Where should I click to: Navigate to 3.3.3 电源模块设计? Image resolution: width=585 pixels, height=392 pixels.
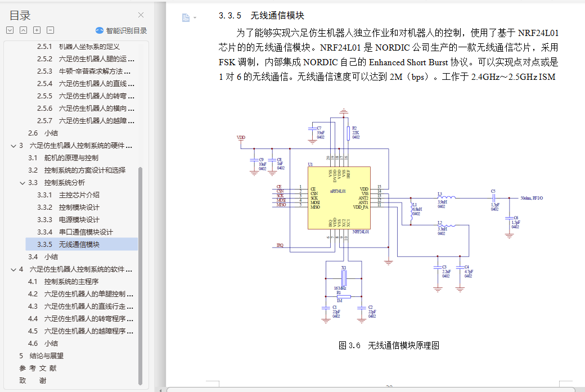click(68, 220)
